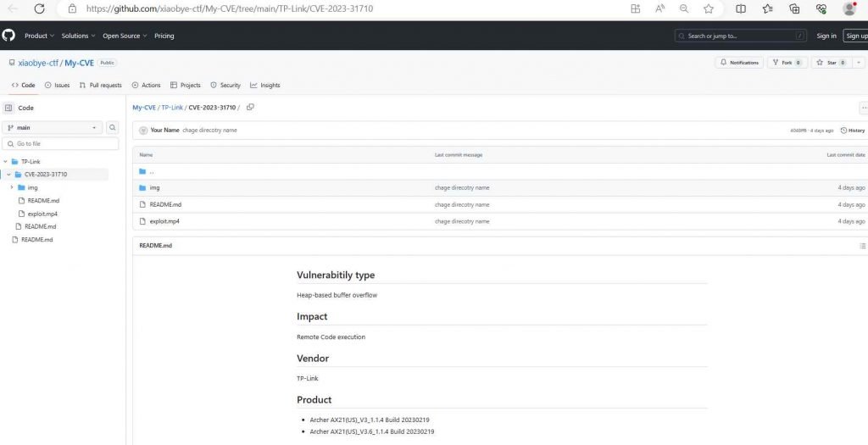Open the latest commit message 'chage direcotry name'
The image size is (868, 445).
pyautogui.click(x=210, y=130)
